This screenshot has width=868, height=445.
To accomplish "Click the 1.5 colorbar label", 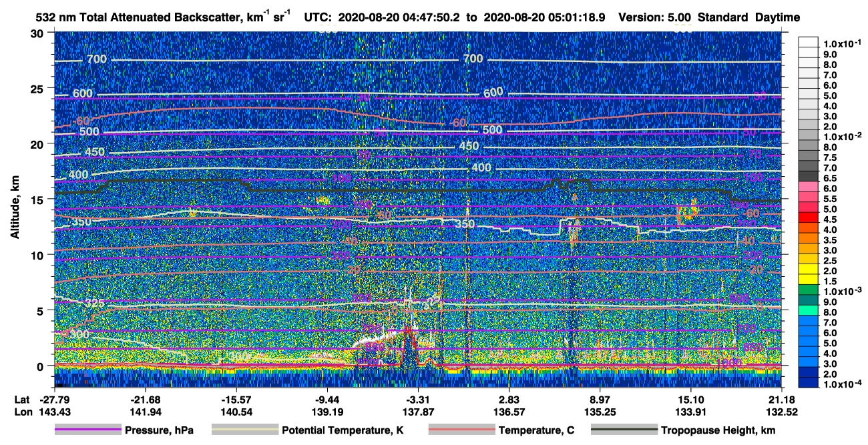I will pos(830,282).
